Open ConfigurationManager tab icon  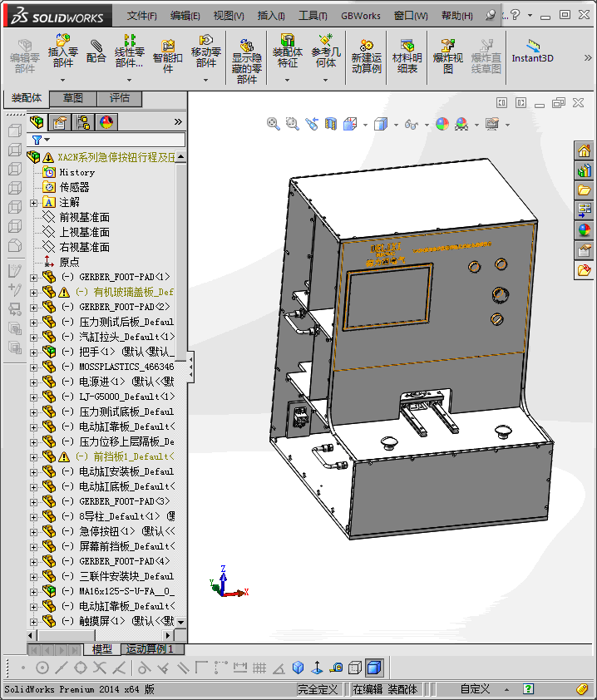[x=83, y=122]
